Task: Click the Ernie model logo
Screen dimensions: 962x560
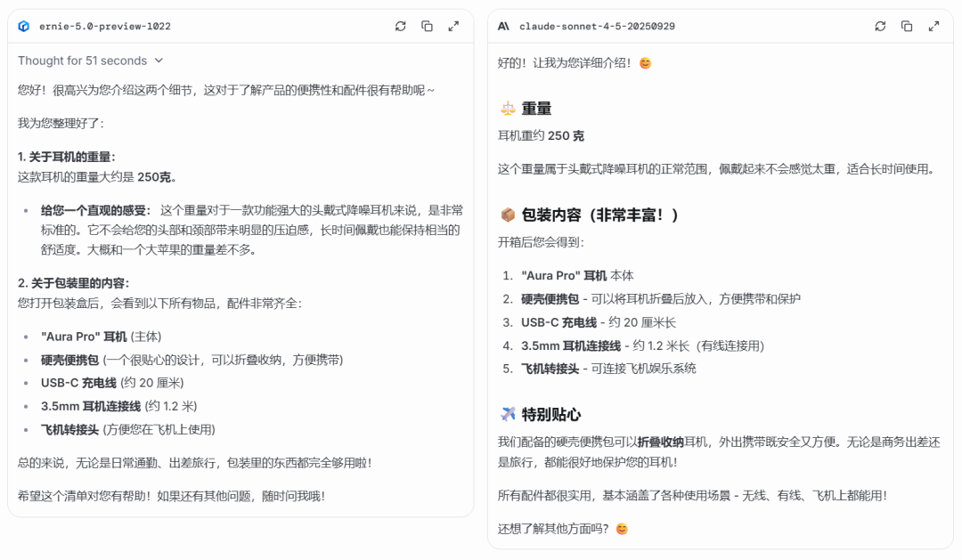Action: pos(24,26)
